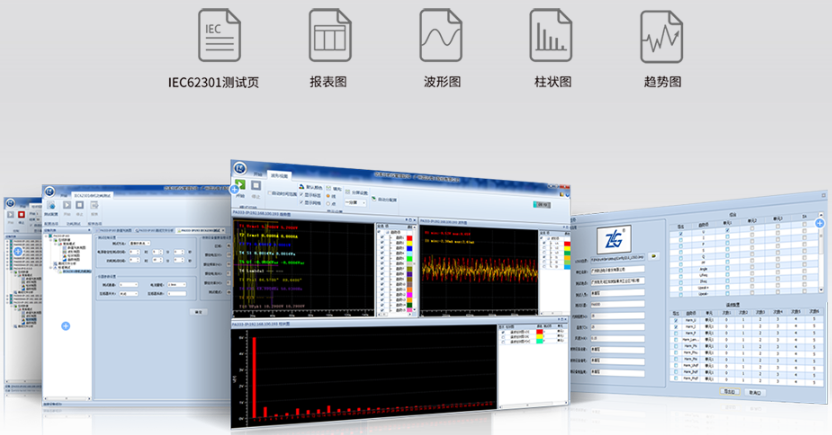Click the ZLG logo image in report window
This screenshot has height=435, width=832.
click(x=614, y=239)
